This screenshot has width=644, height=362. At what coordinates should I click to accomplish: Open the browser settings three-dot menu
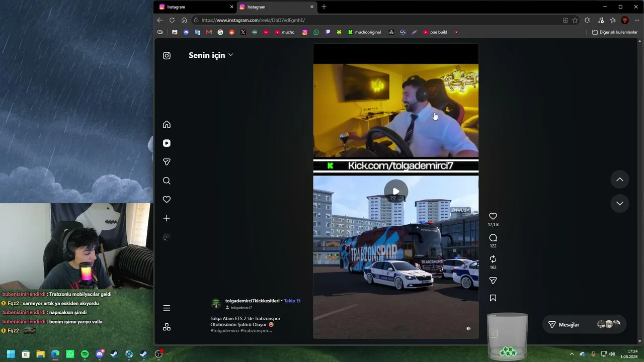pos(636,20)
